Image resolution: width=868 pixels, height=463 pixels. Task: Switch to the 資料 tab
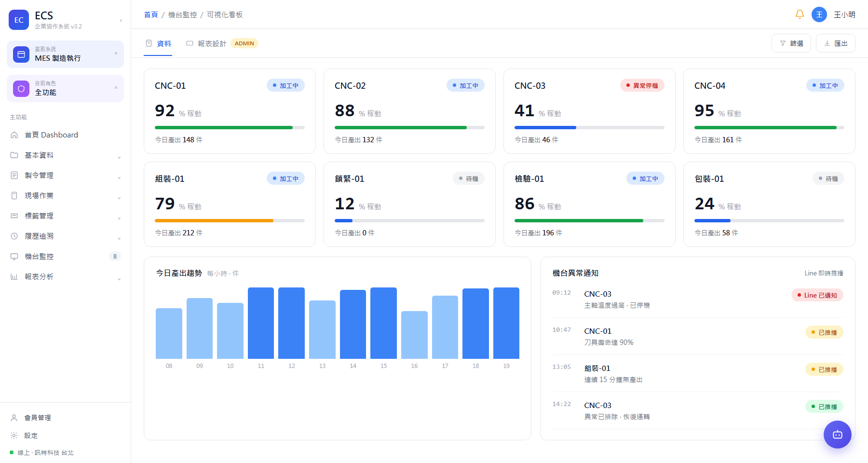click(x=158, y=44)
